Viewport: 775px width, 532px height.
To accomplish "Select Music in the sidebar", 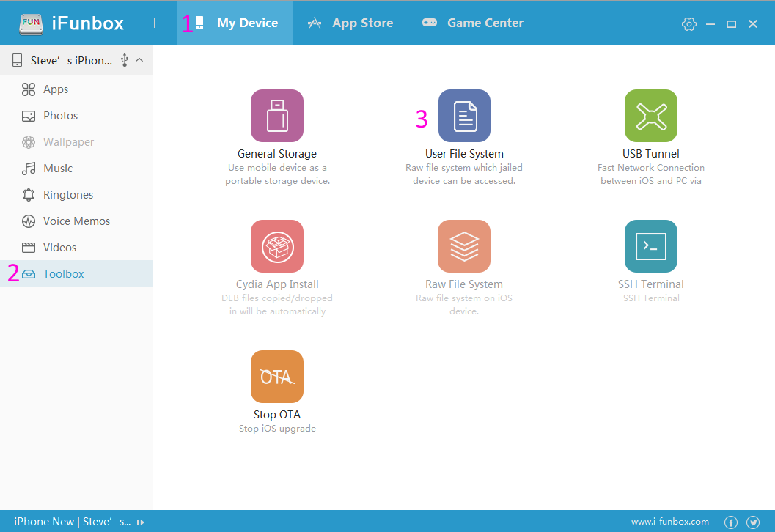I will [76, 169].
